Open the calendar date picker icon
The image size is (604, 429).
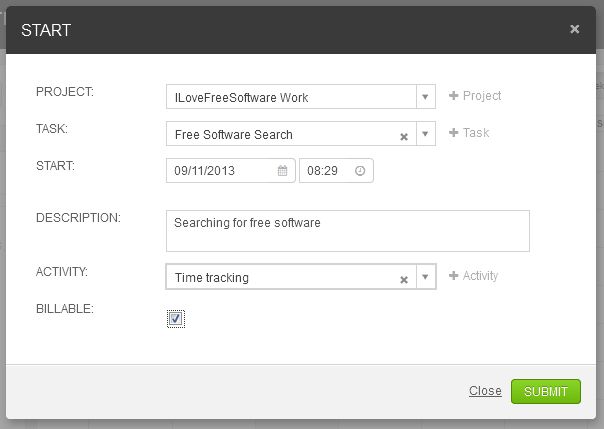pos(283,171)
